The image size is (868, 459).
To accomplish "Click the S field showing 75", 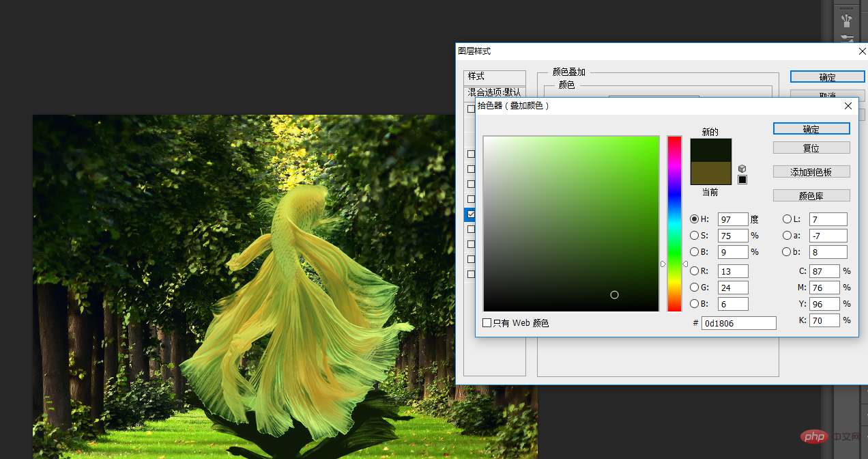I will point(733,236).
